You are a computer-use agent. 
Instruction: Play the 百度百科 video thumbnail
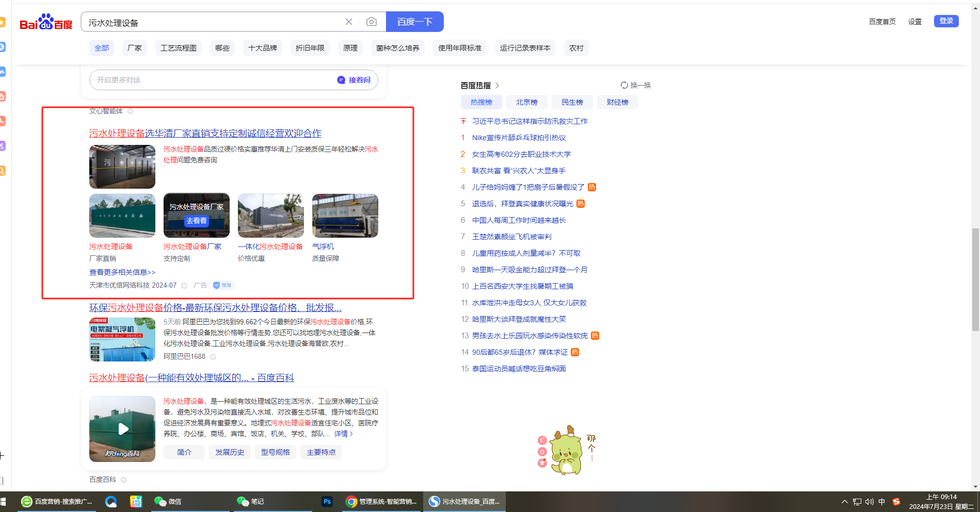tap(122, 429)
